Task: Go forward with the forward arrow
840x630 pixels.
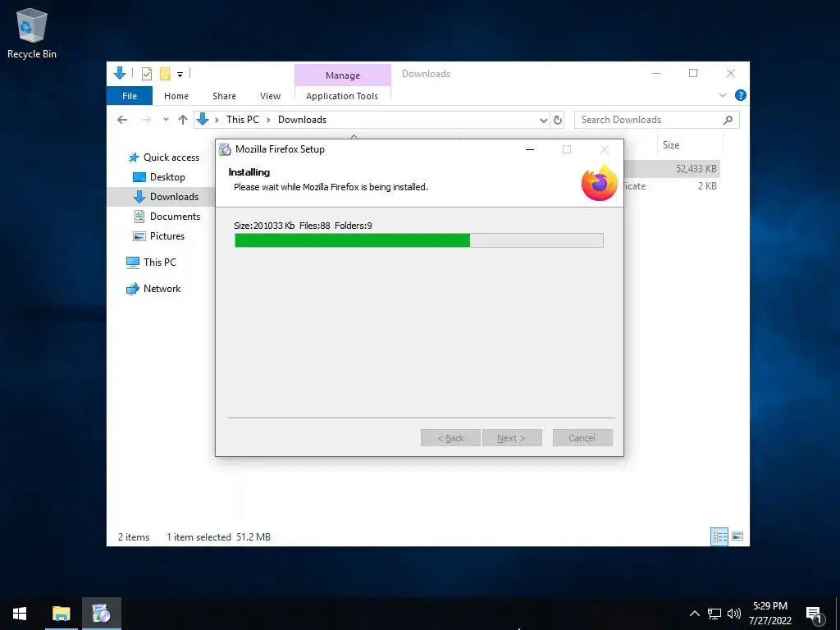Action: (x=146, y=120)
